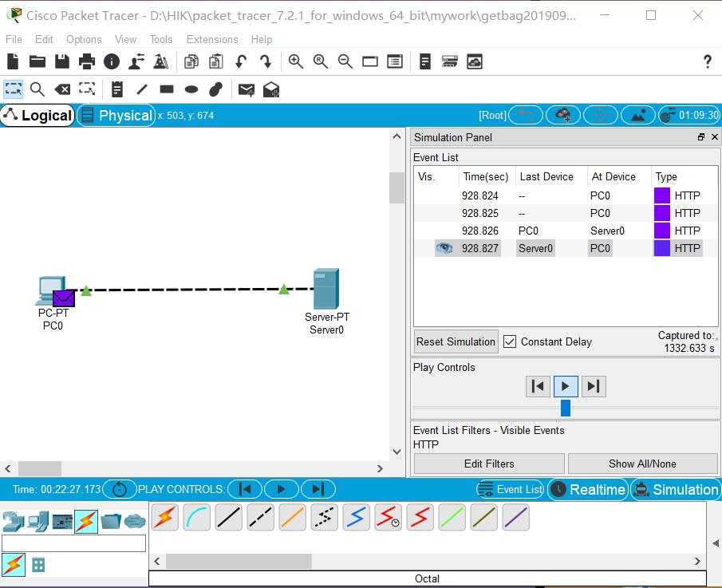Select the Connections category lightning icon
The width and height of the screenshot is (722, 588).
[x=86, y=521]
